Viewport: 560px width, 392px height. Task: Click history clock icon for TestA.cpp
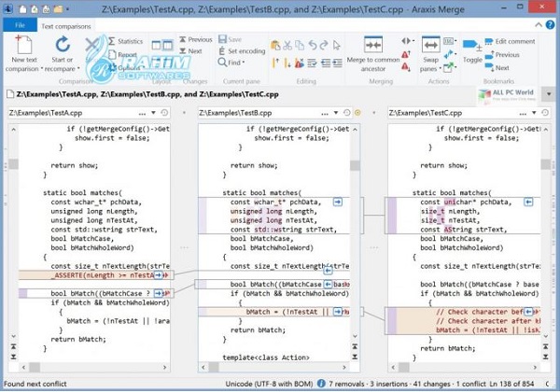(164, 112)
